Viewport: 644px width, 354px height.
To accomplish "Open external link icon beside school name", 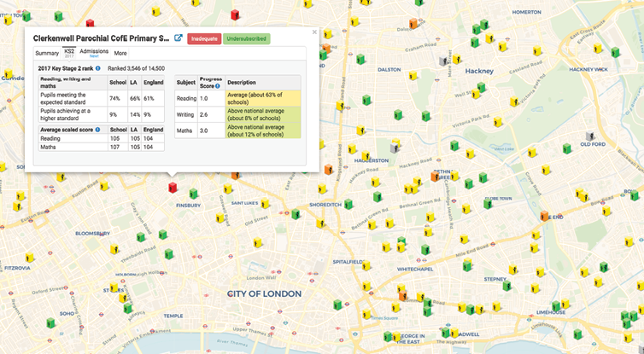I will (x=179, y=38).
